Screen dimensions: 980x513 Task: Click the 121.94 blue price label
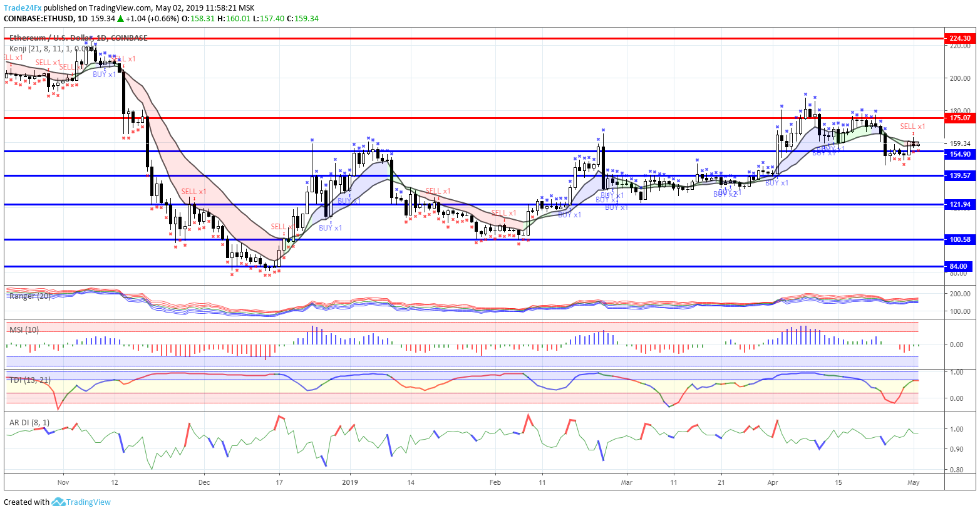click(x=960, y=204)
